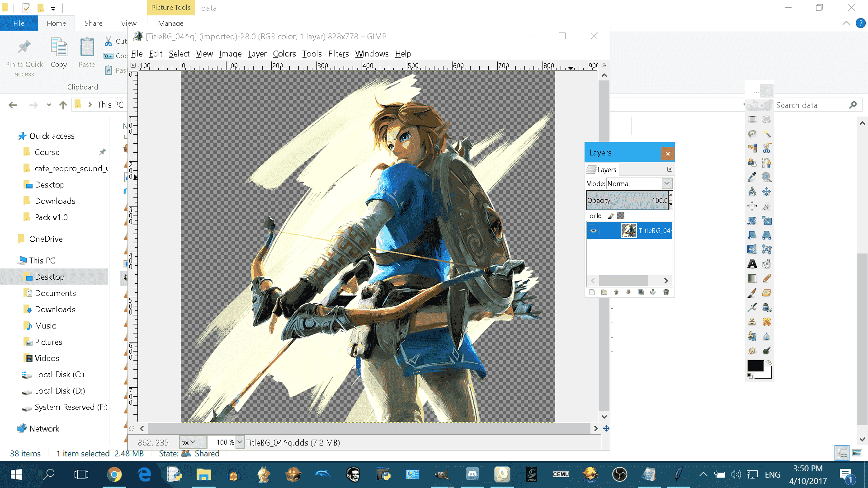The image size is (868, 488).
Task: Open the Explorer File tab
Action: click(19, 23)
